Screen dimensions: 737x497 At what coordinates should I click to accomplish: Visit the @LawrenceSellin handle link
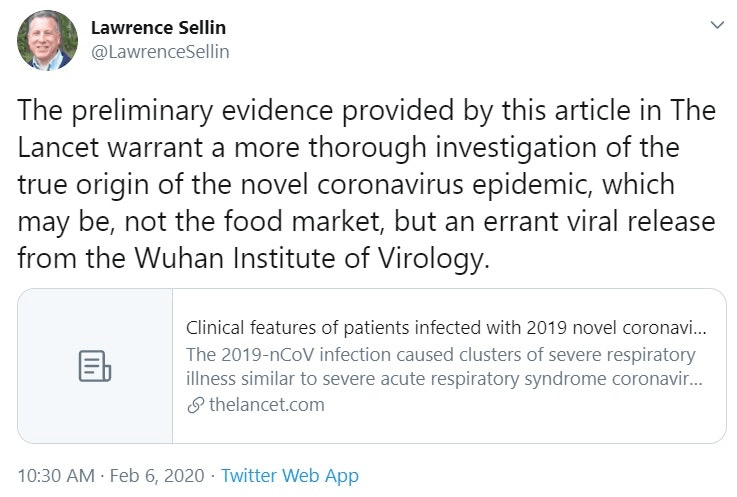(x=160, y=51)
